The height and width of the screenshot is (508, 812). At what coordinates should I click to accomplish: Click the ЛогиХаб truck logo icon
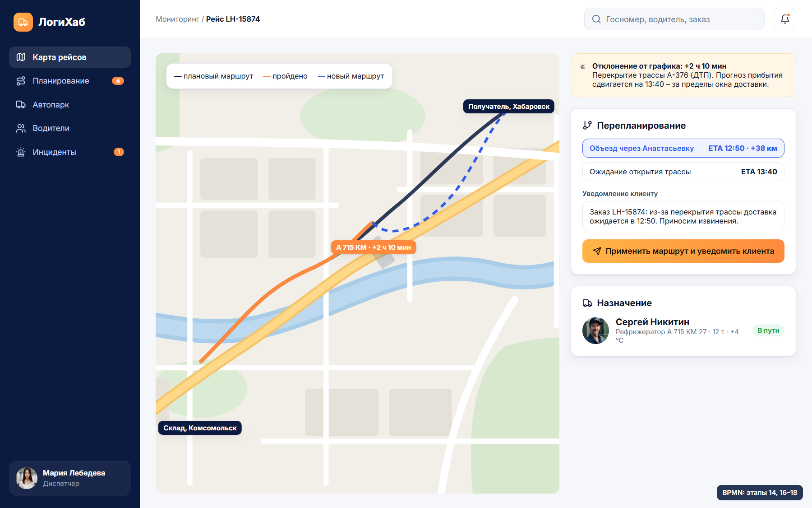pyautogui.click(x=23, y=22)
